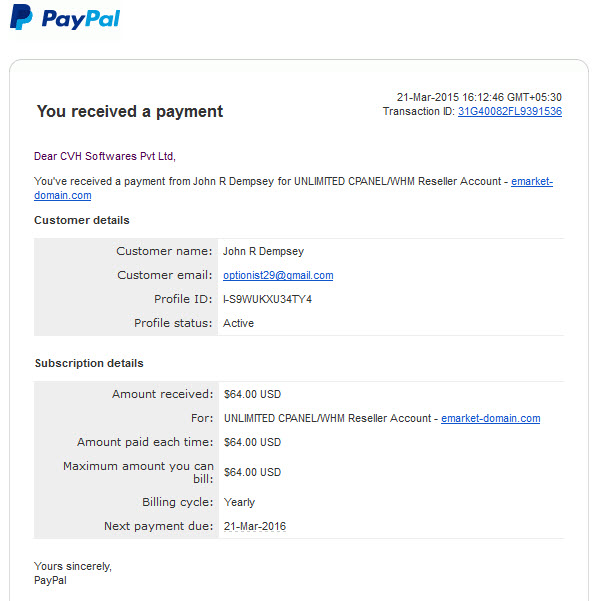Open emarket-domain.com link in the For row
607x601 pixels.
coord(490,418)
